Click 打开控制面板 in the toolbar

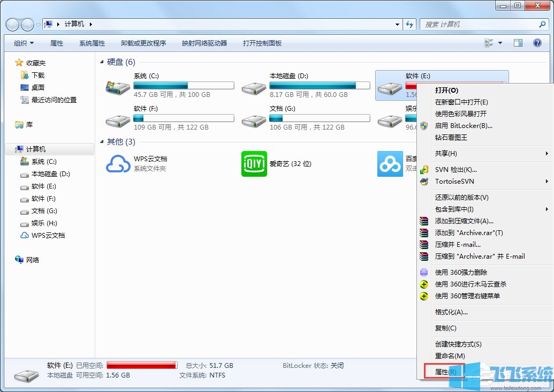[x=262, y=43]
